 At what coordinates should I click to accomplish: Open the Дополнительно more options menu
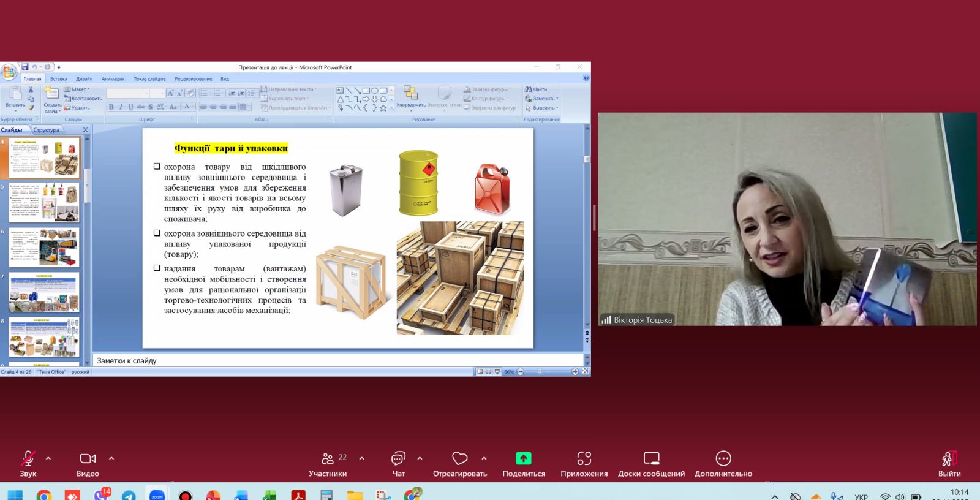pos(723,459)
